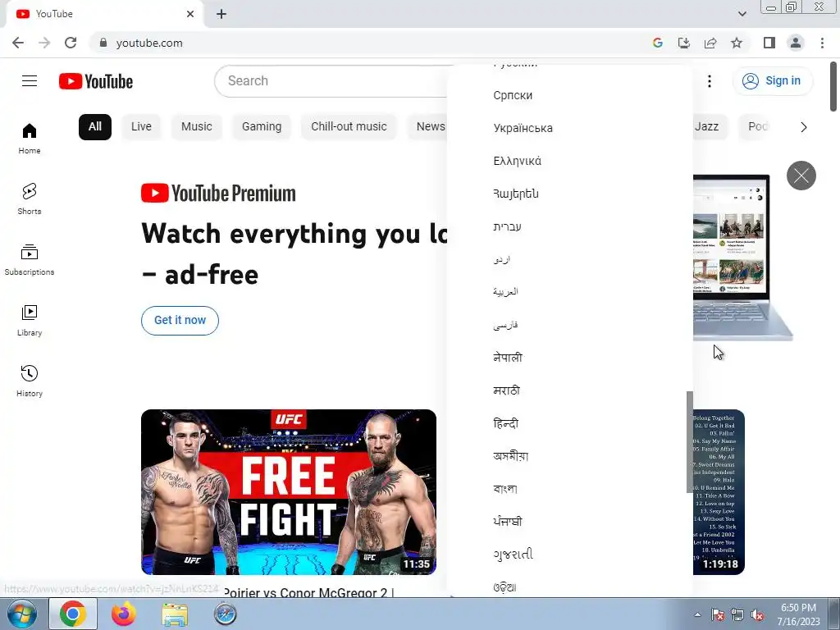Select the All filter chip
The image size is (840, 630).
[95, 127]
